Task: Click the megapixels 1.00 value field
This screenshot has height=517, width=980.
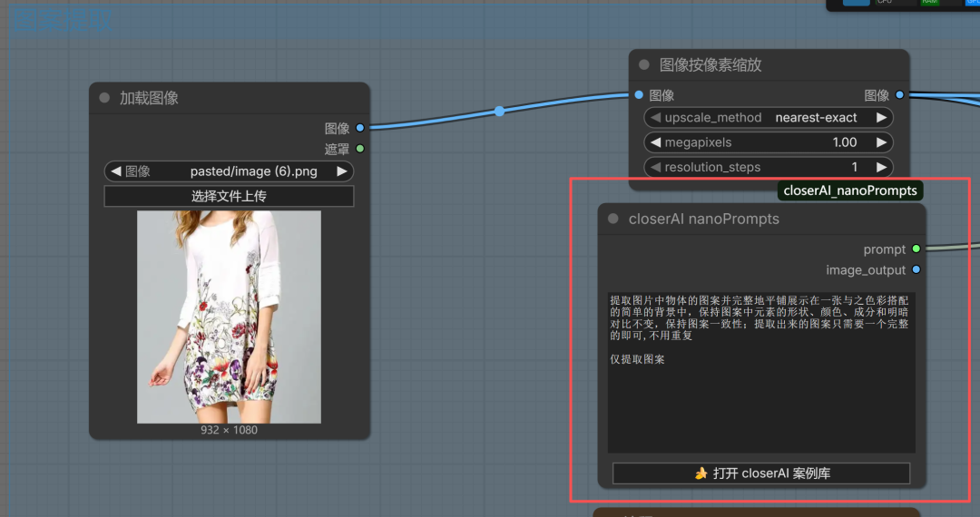Action: click(769, 142)
